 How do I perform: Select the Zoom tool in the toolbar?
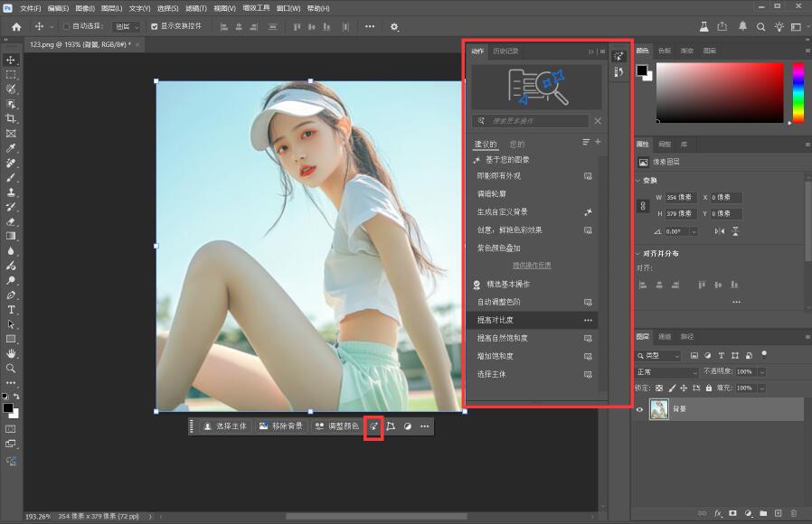(11, 367)
